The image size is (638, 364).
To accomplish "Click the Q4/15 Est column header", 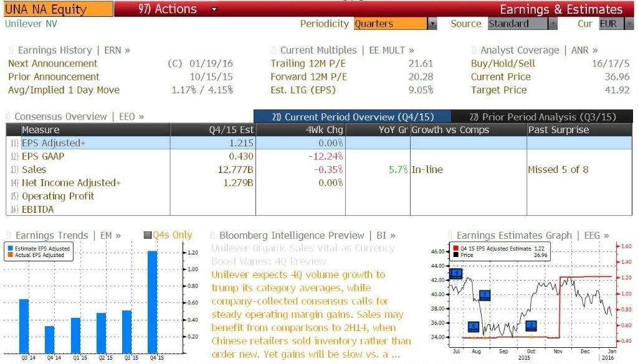I will tap(213, 129).
